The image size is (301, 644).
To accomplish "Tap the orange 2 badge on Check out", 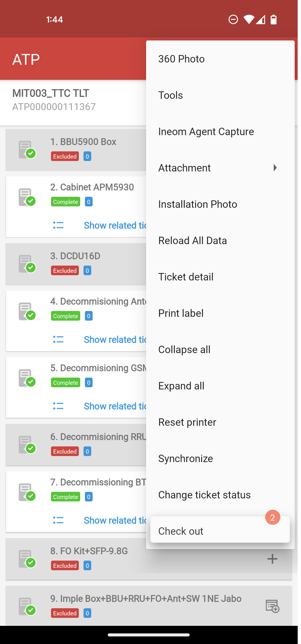I will tap(273, 517).
